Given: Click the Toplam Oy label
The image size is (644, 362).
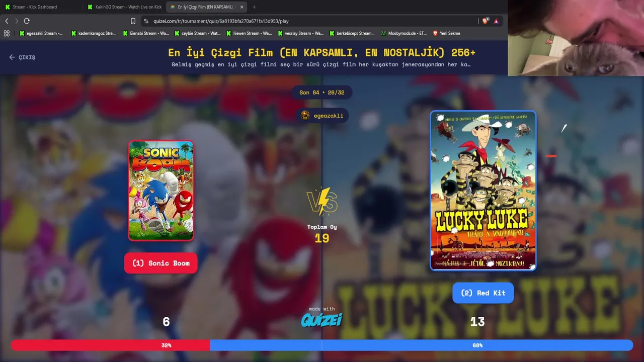Looking at the screenshot, I should (322, 227).
